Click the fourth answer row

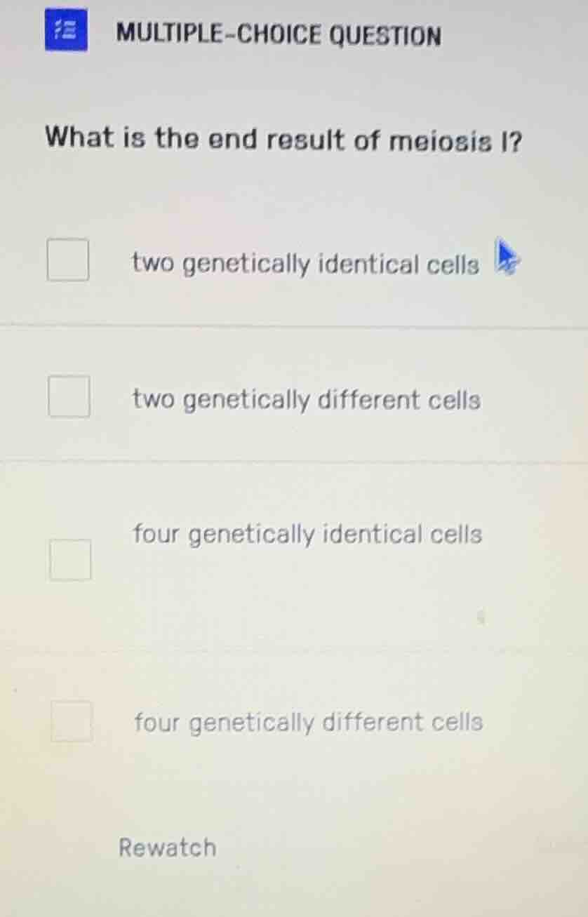[294, 721]
